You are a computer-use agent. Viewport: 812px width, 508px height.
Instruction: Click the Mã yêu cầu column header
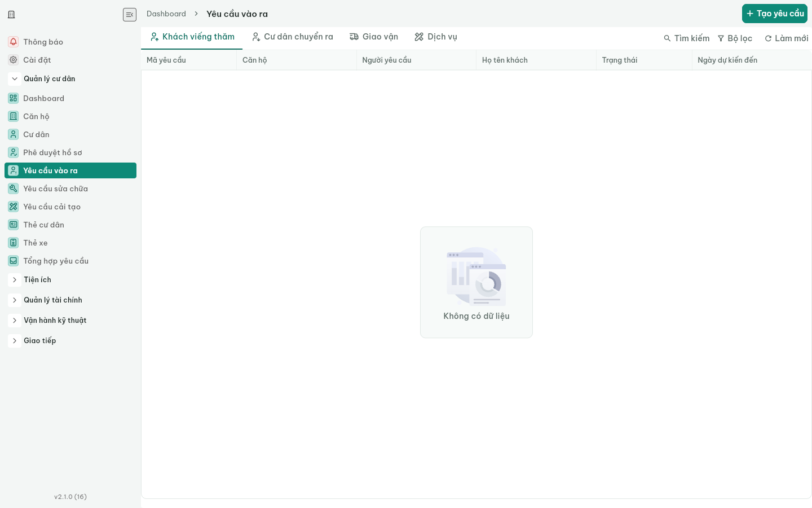[x=189, y=60]
